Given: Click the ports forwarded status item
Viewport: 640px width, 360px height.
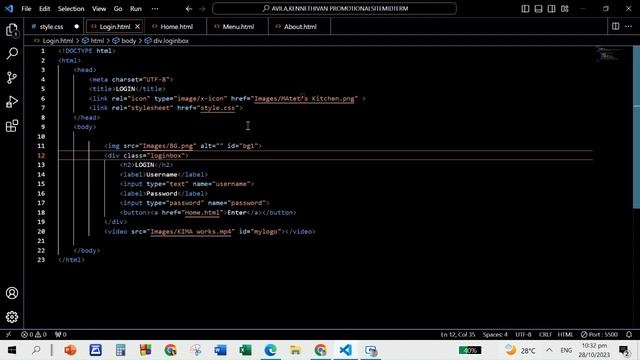Looking at the screenshot, I should (60, 334).
